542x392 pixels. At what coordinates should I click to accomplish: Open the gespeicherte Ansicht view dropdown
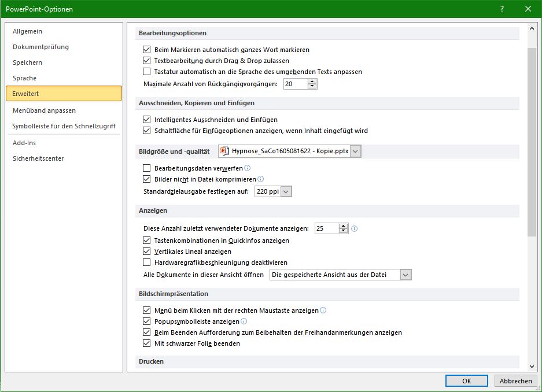tap(405, 275)
